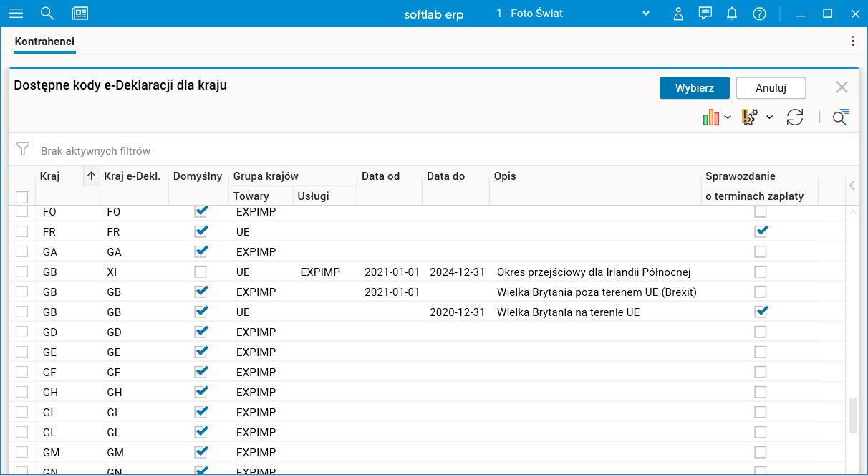Open the search-with-filter icon in toolbar

[x=840, y=117]
